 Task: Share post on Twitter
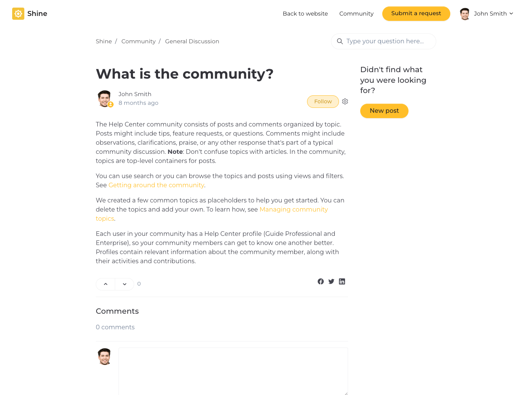331,281
